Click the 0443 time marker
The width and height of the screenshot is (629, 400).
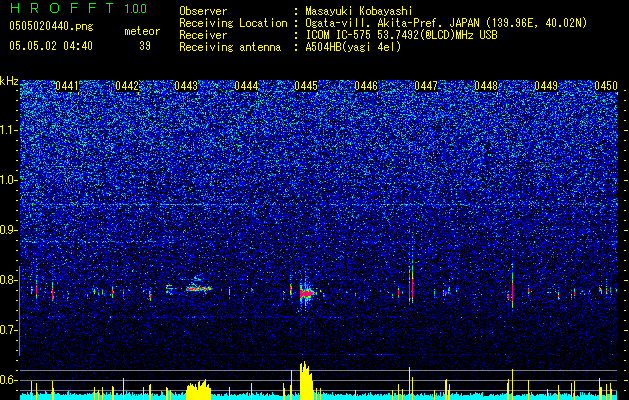pyautogui.click(x=186, y=86)
